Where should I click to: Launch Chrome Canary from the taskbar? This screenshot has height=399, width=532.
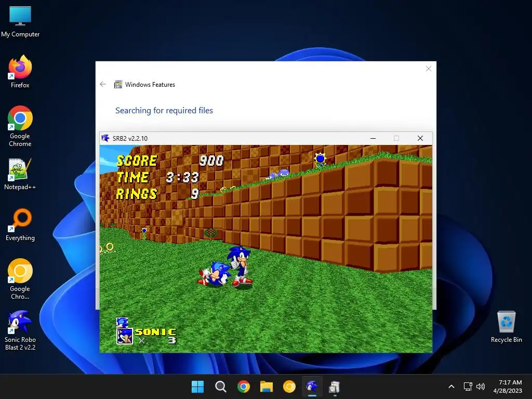(289, 387)
